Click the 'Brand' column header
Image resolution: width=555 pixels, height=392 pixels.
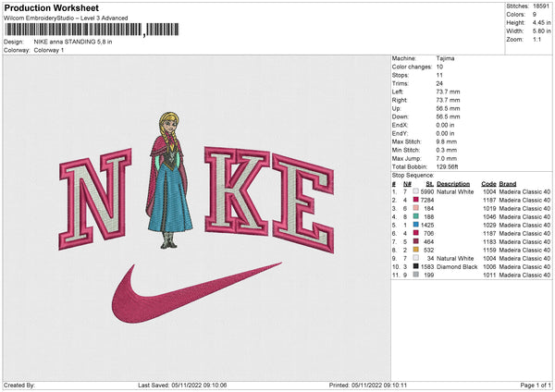508,184
